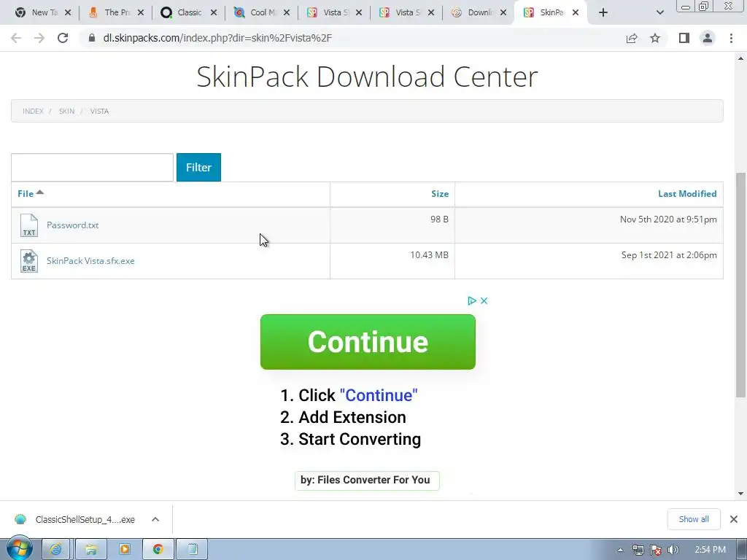Open the Password.txt file link
The width and height of the screenshot is (747, 560).
click(72, 225)
